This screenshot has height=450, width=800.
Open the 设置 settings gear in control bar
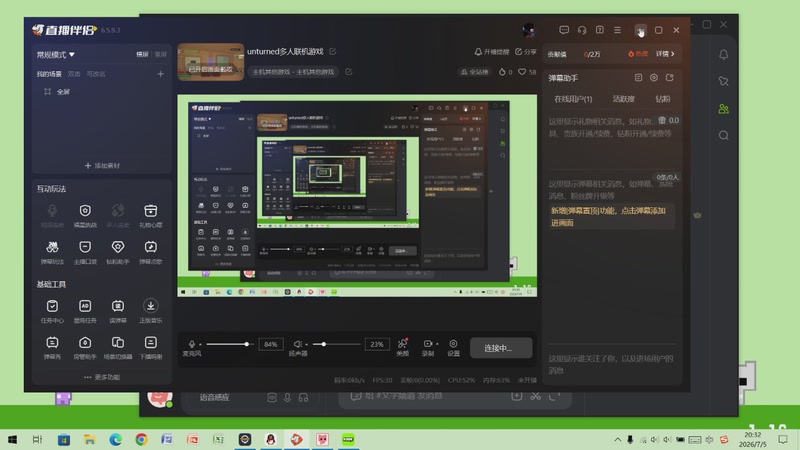coord(453,347)
